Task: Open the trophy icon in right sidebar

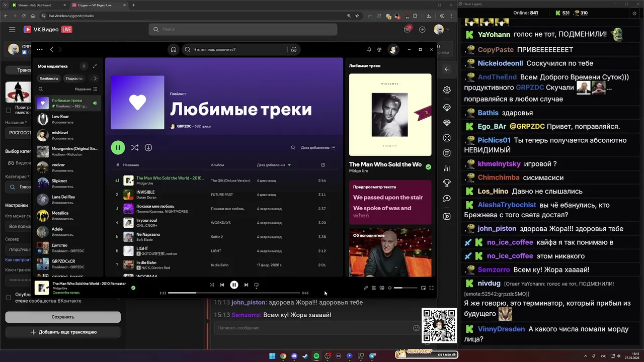Action: coord(447,184)
